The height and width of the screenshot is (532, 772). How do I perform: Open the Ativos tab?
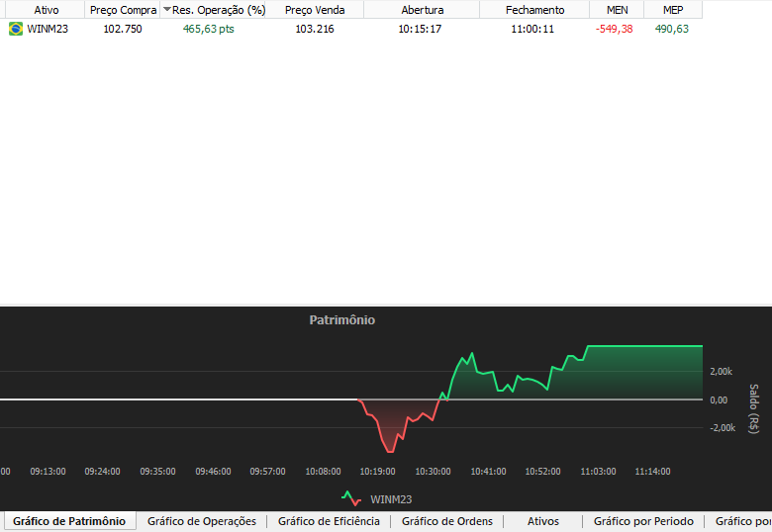[x=543, y=521]
